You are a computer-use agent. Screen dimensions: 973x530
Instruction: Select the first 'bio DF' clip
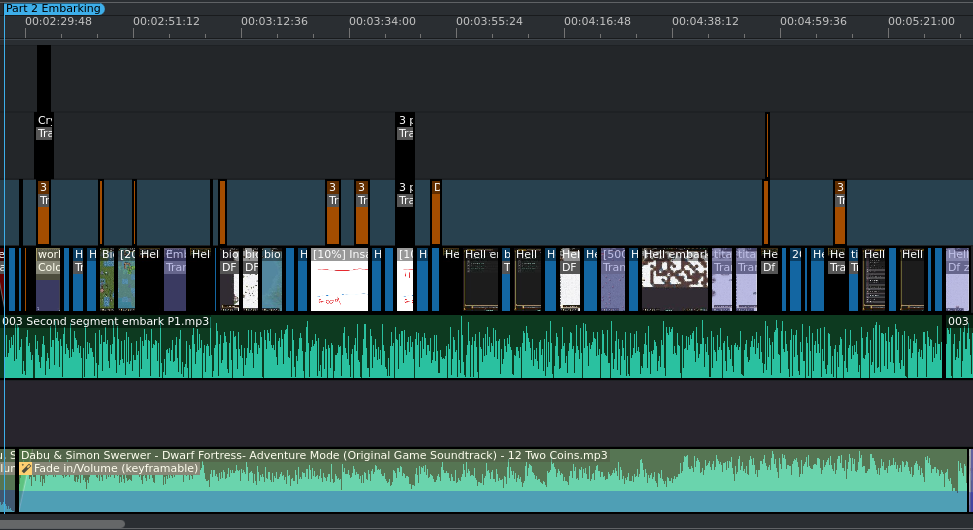[230, 279]
